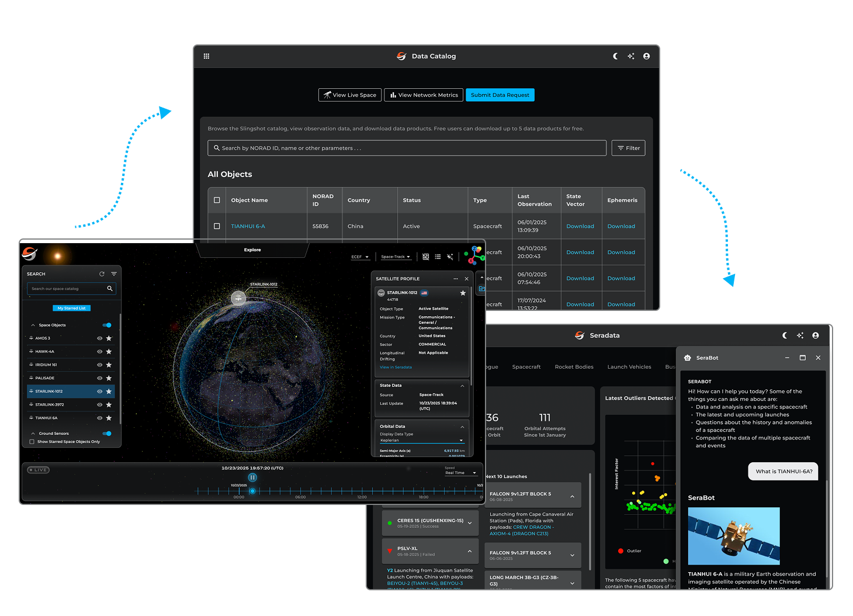Unstar AMOS 3 in the space objects list

click(109, 338)
